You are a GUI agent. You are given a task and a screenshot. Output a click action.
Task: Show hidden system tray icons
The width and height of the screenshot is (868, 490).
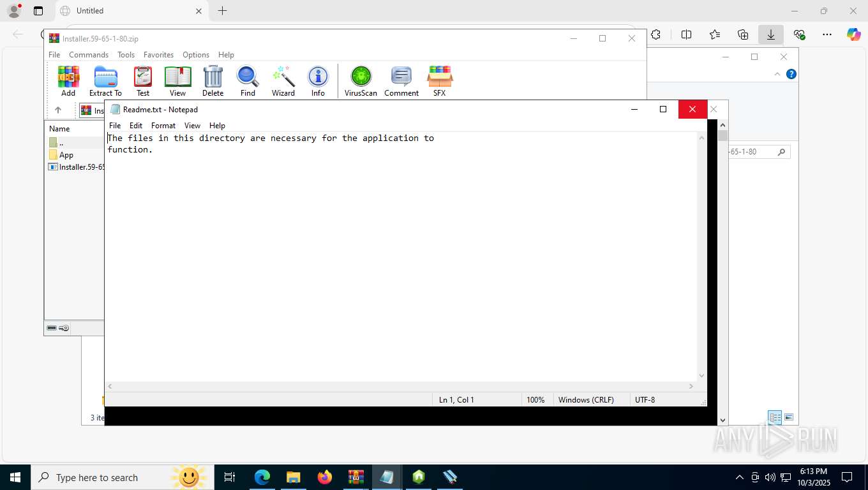(x=740, y=477)
